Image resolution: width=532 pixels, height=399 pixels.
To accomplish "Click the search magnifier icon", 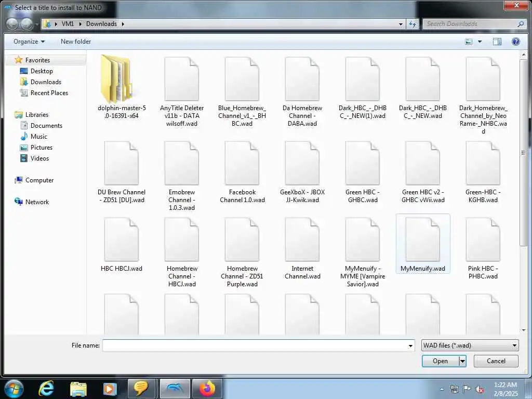I will (520, 24).
